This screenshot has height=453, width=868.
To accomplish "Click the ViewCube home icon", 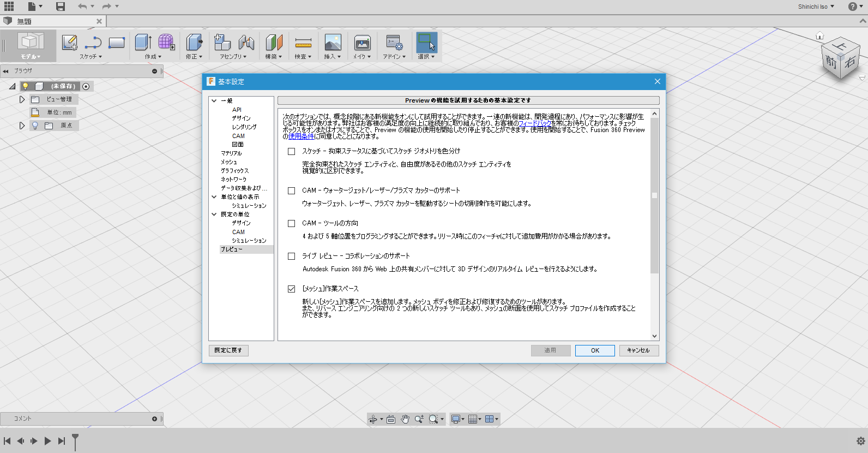I will (x=819, y=36).
